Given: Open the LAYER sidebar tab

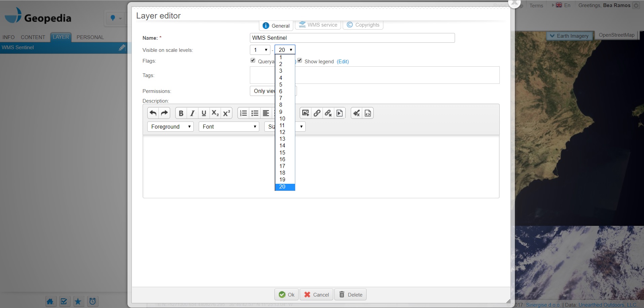Looking at the screenshot, I should click(61, 37).
